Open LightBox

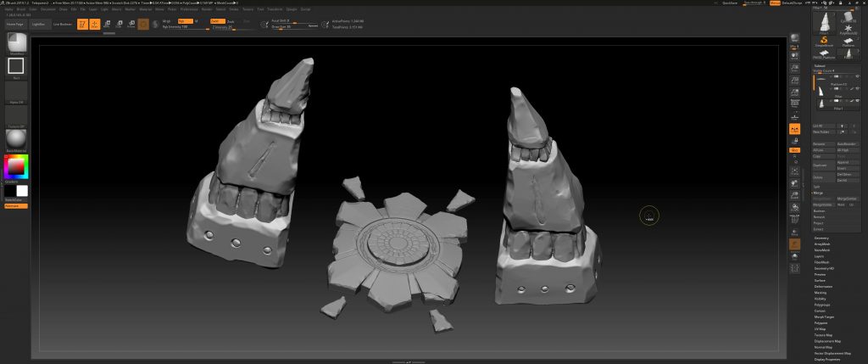[39, 25]
